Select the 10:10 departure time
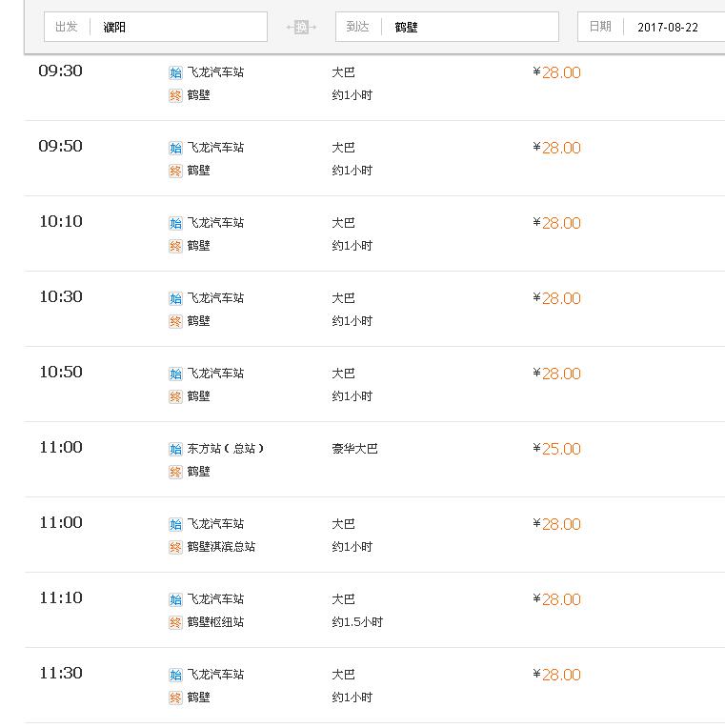Viewport: 725px width, 728px height. coord(60,221)
